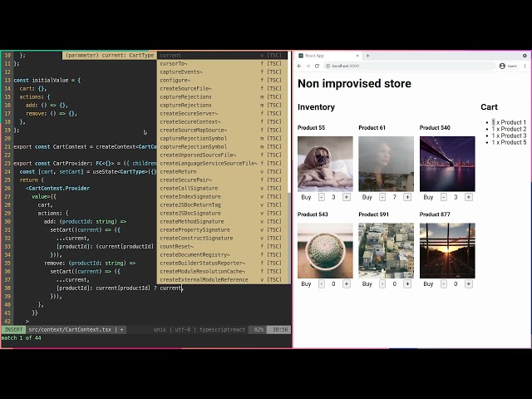The width and height of the screenshot is (532, 399).
Task: Click Buy label under Product 55
Action: [306, 197]
